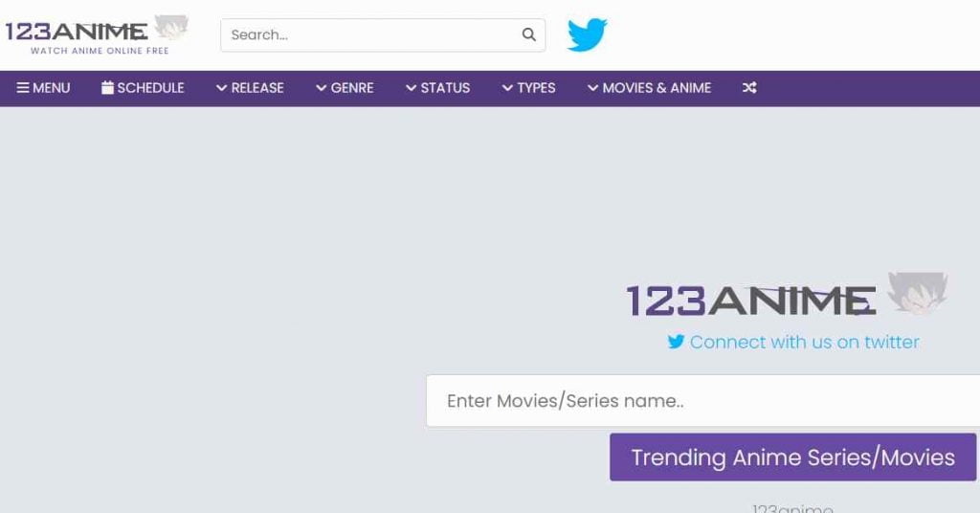Open the TYPES dropdown menu
Screen dimensions: 980x513
pyautogui.click(x=528, y=88)
